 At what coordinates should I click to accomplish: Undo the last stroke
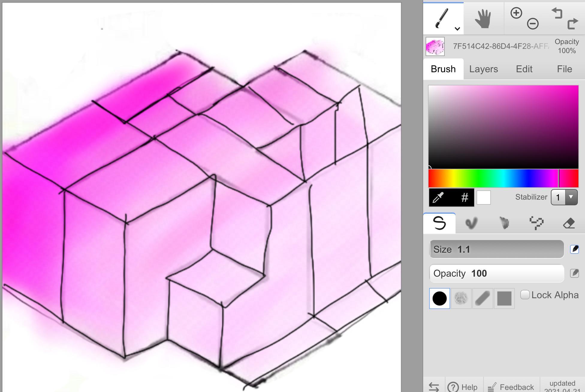(557, 13)
